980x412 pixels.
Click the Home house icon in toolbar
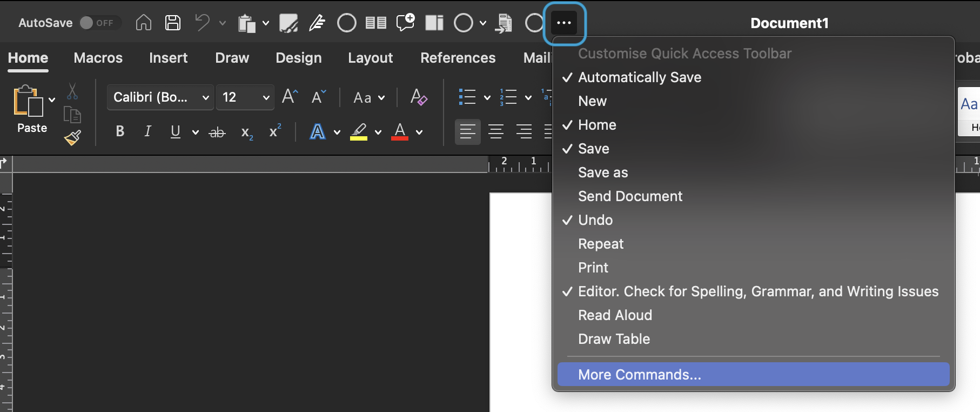tap(143, 23)
